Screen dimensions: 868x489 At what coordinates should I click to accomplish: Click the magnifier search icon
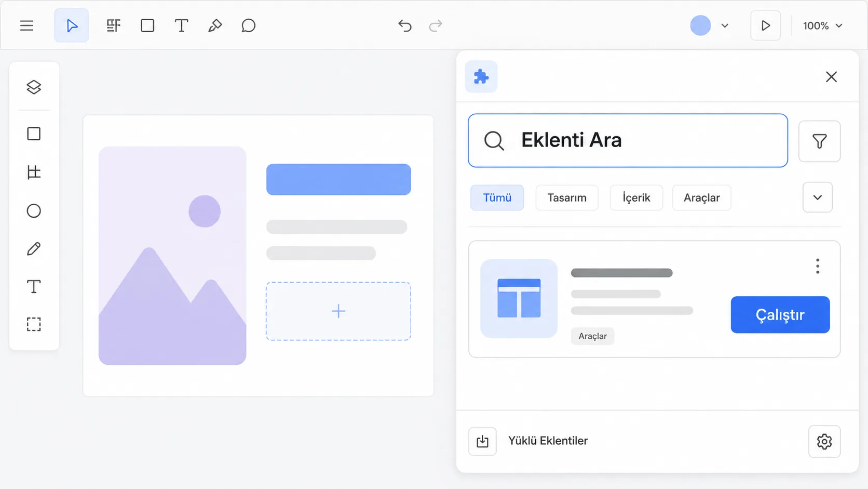(x=494, y=140)
